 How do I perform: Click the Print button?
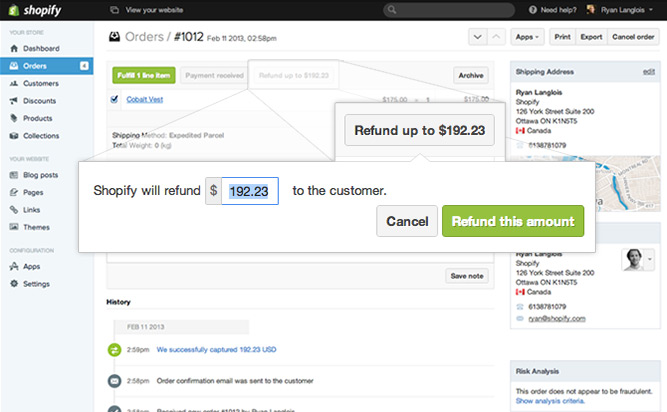click(562, 37)
